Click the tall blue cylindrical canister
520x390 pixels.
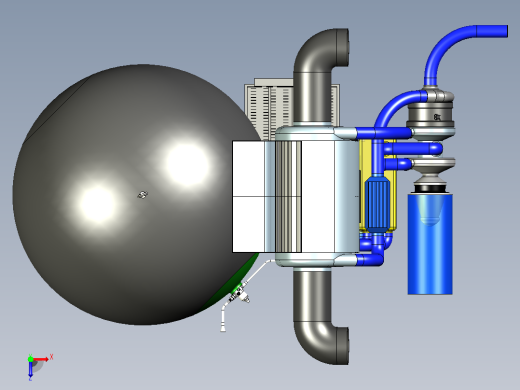coord(430,243)
